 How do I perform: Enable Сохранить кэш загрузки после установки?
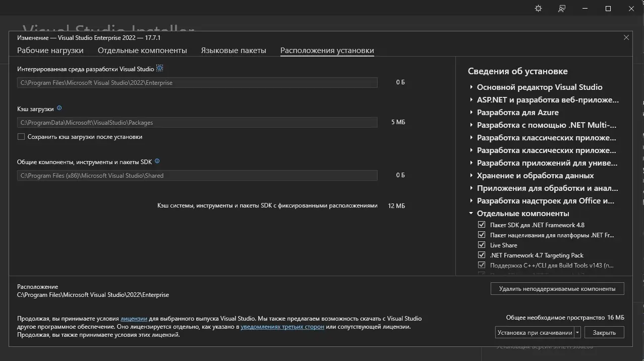(21, 136)
